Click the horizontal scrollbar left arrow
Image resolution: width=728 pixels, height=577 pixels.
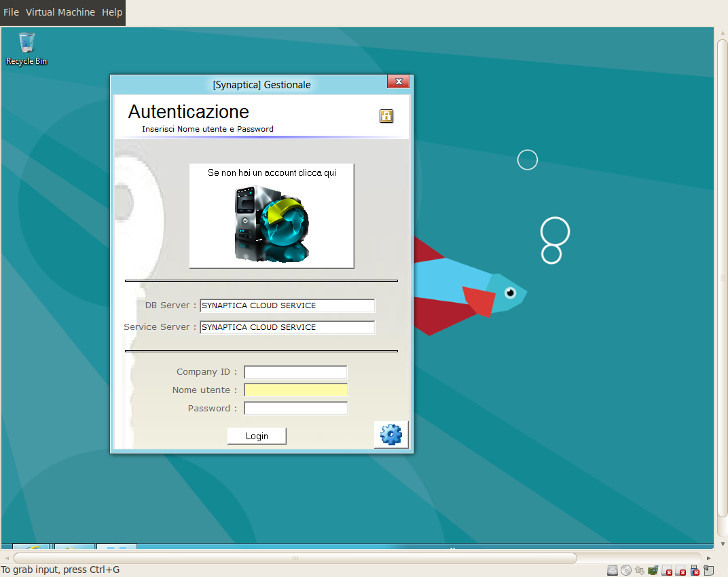tap(7, 558)
